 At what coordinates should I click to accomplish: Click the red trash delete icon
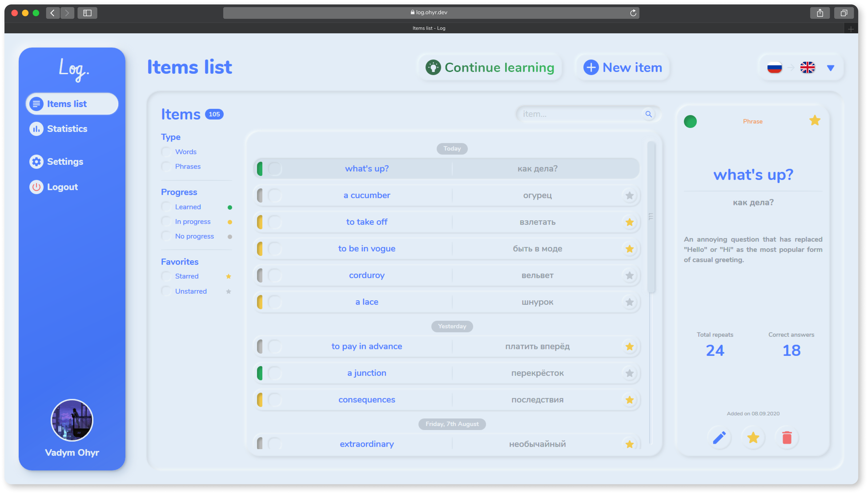tap(787, 438)
